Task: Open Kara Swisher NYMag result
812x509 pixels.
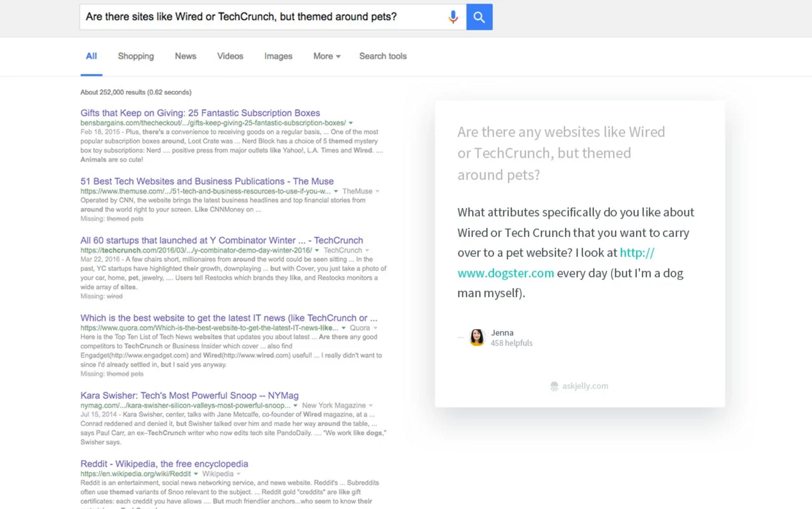Action: click(x=189, y=395)
